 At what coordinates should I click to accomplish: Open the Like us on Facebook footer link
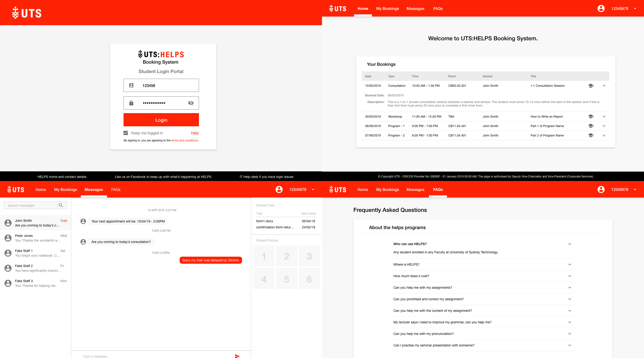pyautogui.click(x=163, y=177)
